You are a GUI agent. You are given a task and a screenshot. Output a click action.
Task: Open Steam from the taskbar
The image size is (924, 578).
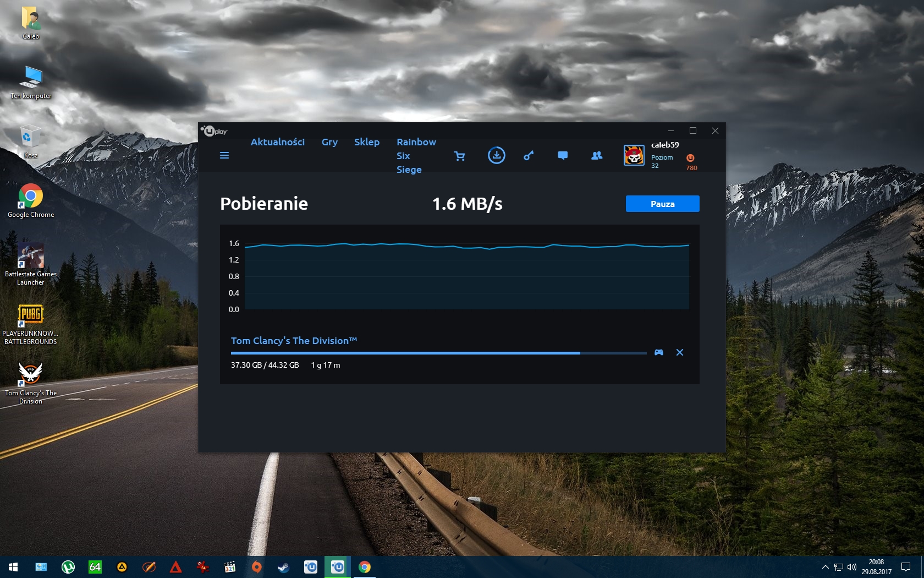(284, 567)
